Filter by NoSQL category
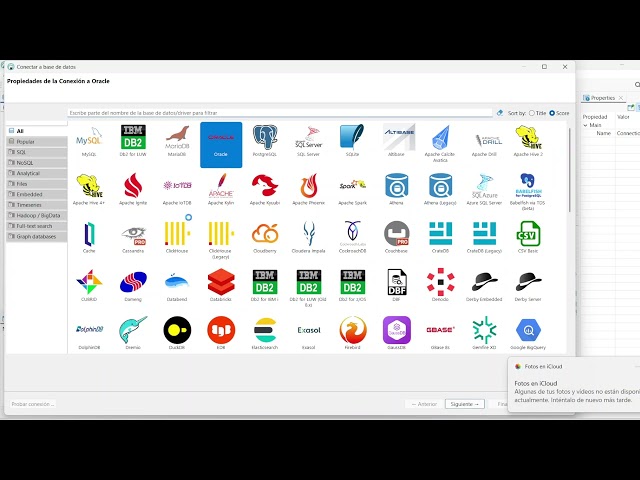Viewport: 640px width, 480px height. tap(37, 163)
